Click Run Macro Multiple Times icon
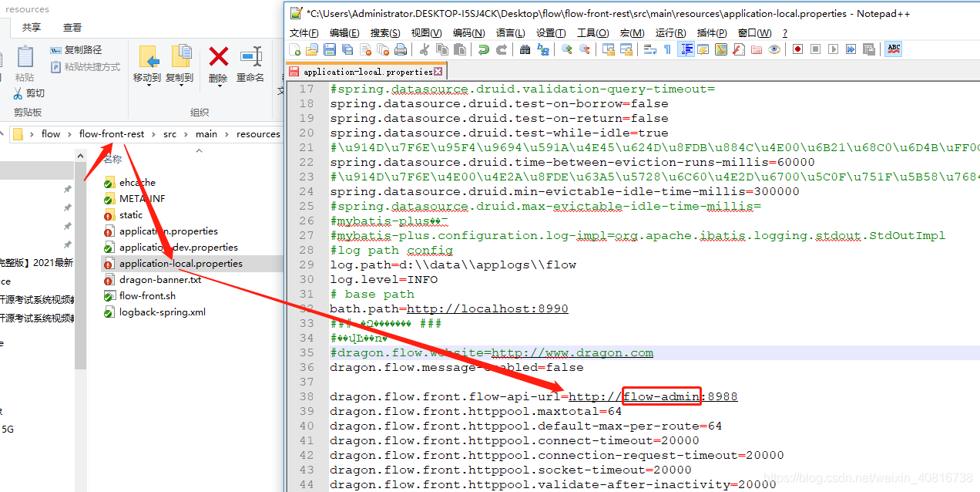 (851, 49)
